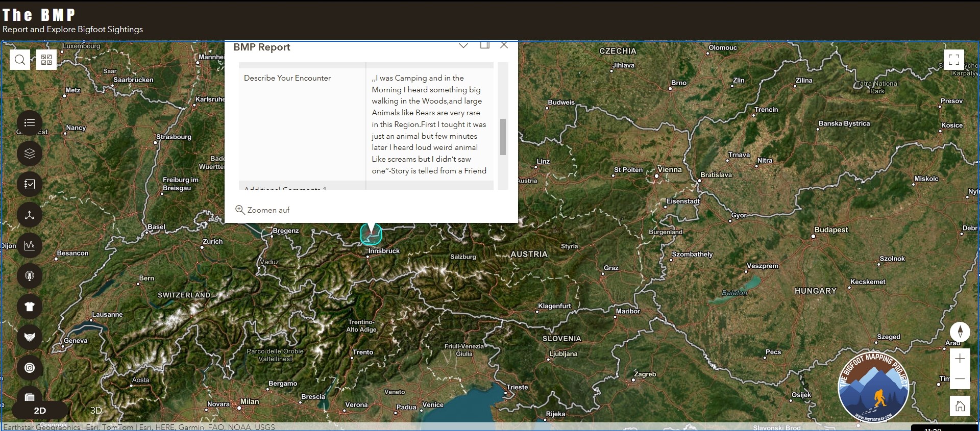Zoom in with the plus button
This screenshot has width=980, height=431.
coord(960,359)
